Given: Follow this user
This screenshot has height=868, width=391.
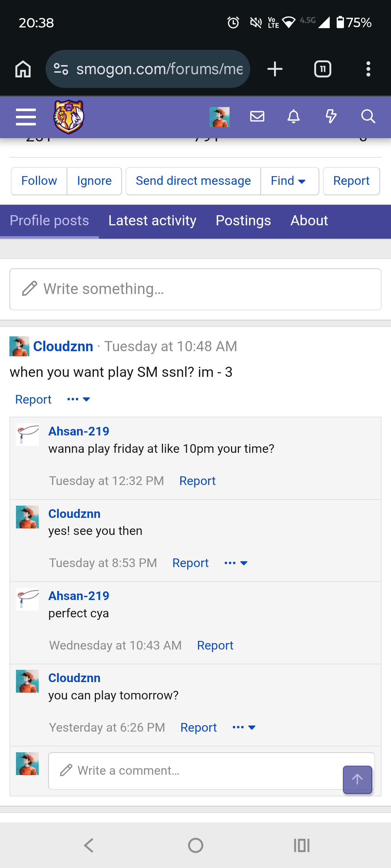Looking at the screenshot, I should coord(38,181).
